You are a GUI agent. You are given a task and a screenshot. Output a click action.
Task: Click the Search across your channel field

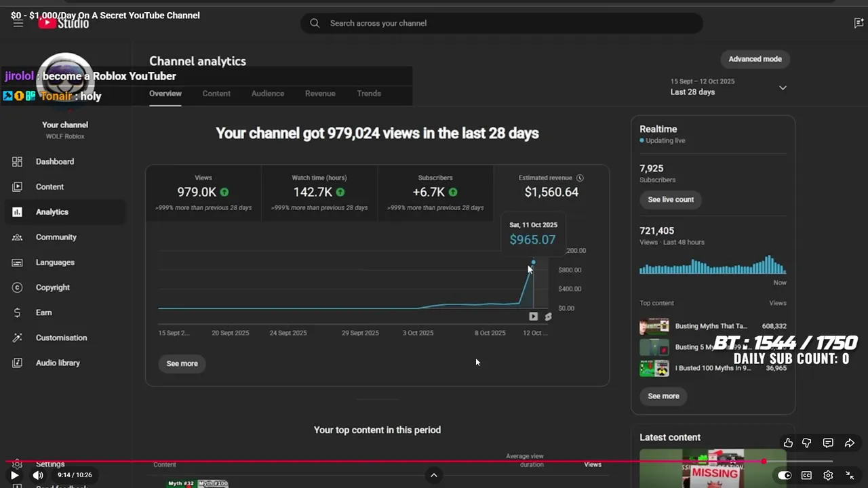tap(502, 23)
